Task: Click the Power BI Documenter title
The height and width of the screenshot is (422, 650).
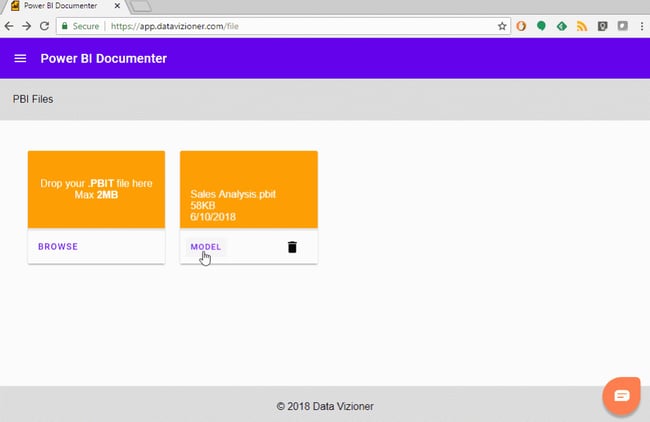Action: pos(104,58)
